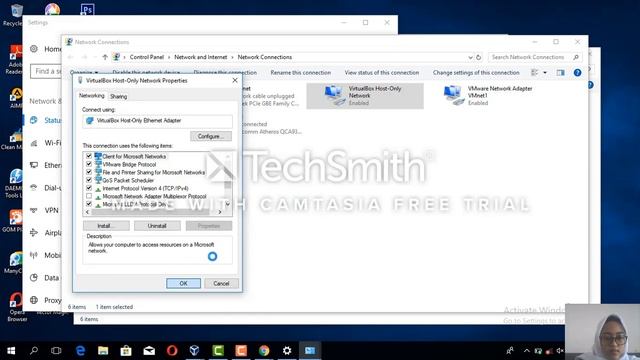The width and height of the screenshot is (640, 360).
Task: Uncheck Internet Protocol Version 4 (TCP/IPv4)
Action: pyautogui.click(x=89, y=188)
